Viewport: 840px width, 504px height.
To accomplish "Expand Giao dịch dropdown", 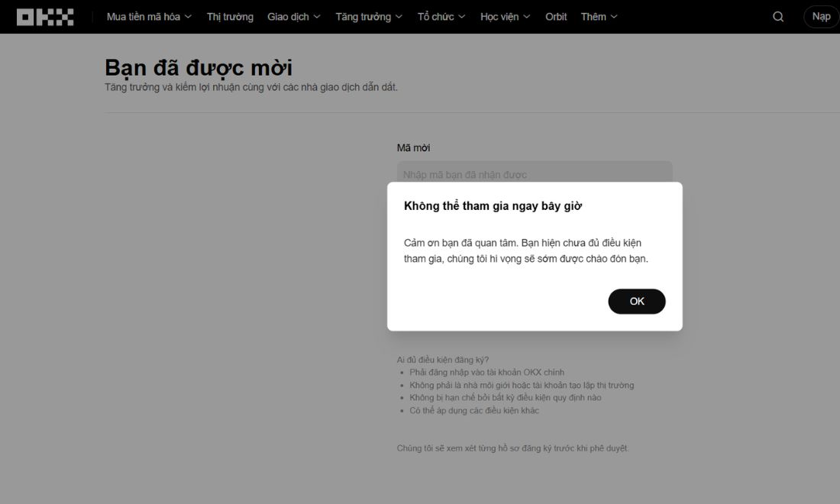I will [x=293, y=17].
